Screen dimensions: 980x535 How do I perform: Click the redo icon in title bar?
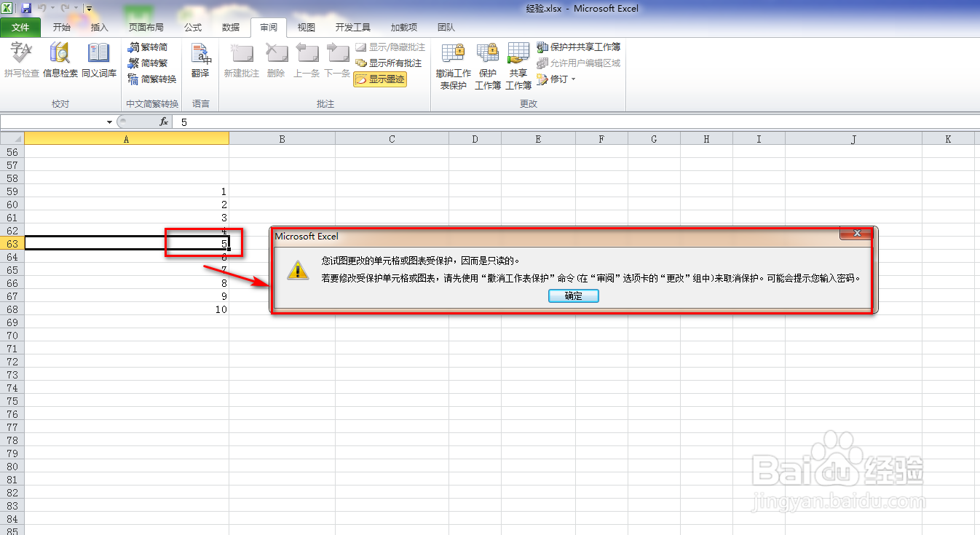(x=63, y=8)
